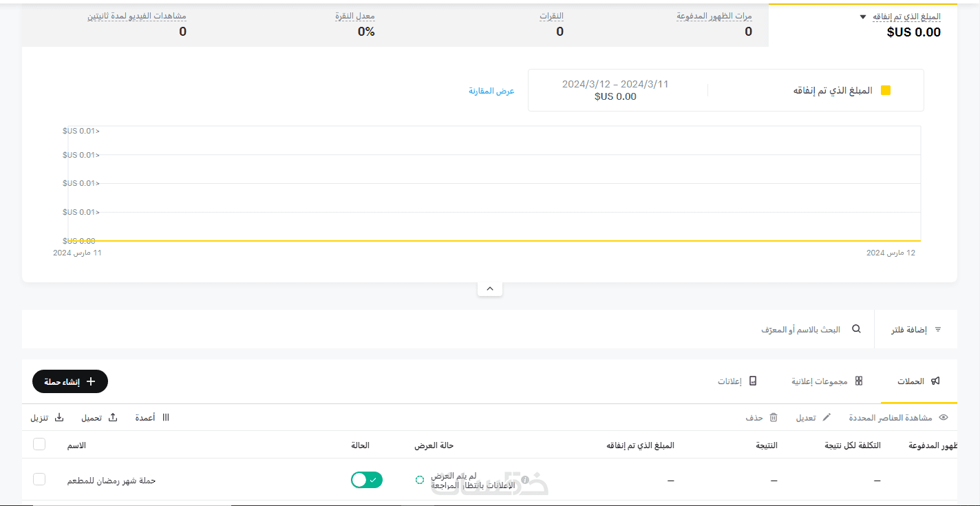Click the تعديل button
The width and height of the screenshot is (980, 506).
(x=813, y=418)
